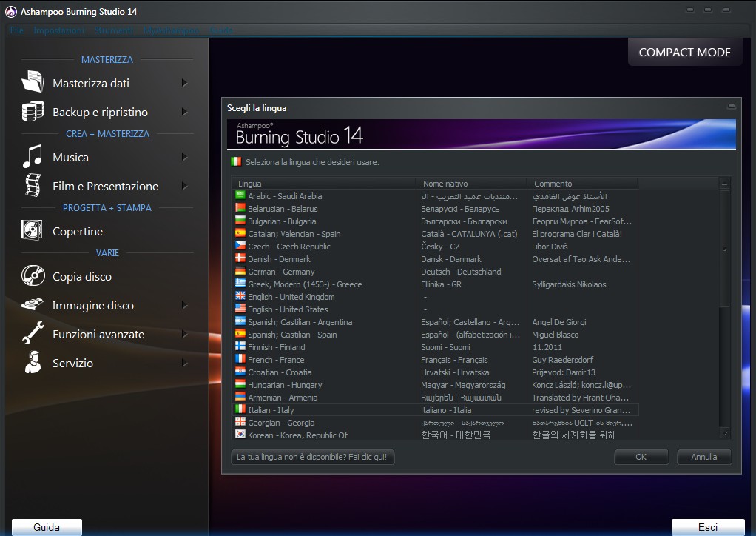Click the Immagine disco icon
This screenshot has height=536, width=756.
[33, 304]
